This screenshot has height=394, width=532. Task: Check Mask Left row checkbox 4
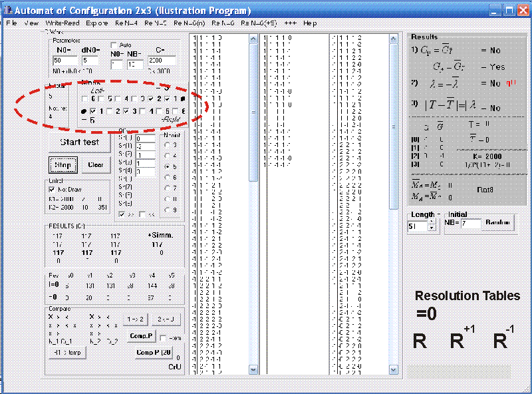click(118, 99)
